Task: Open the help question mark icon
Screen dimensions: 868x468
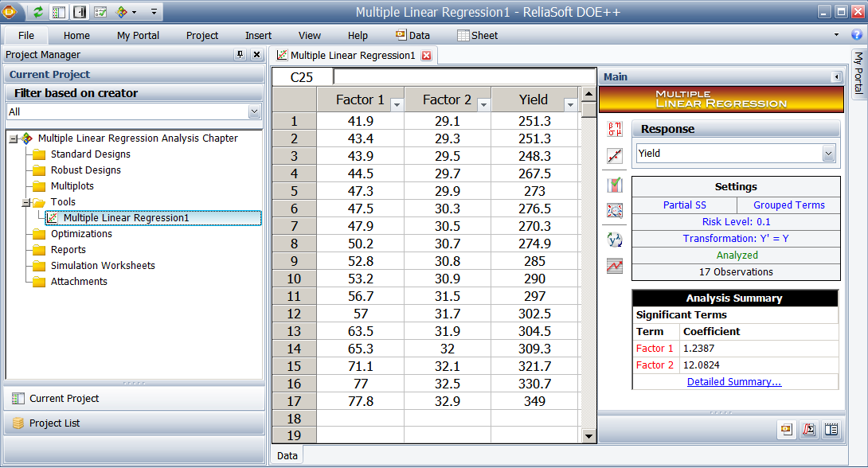Action: 856,34
